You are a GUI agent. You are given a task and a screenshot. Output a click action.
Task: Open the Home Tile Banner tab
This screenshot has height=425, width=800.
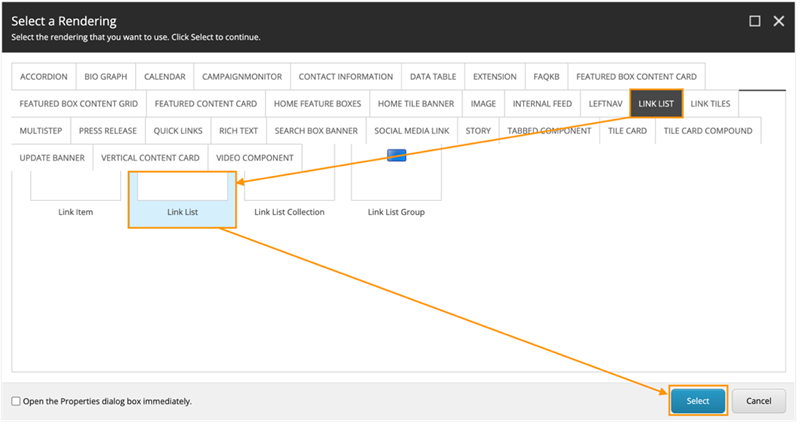click(x=414, y=104)
